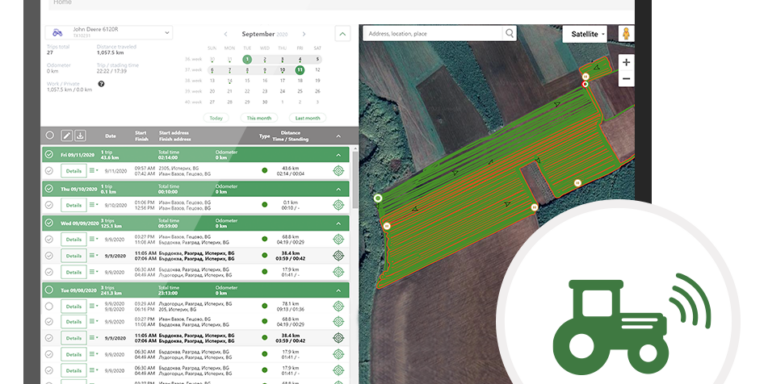Toggle the check circle for Fri 09/11/2020 group
This screenshot has height=384, width=768.
(x=49, y=155)
